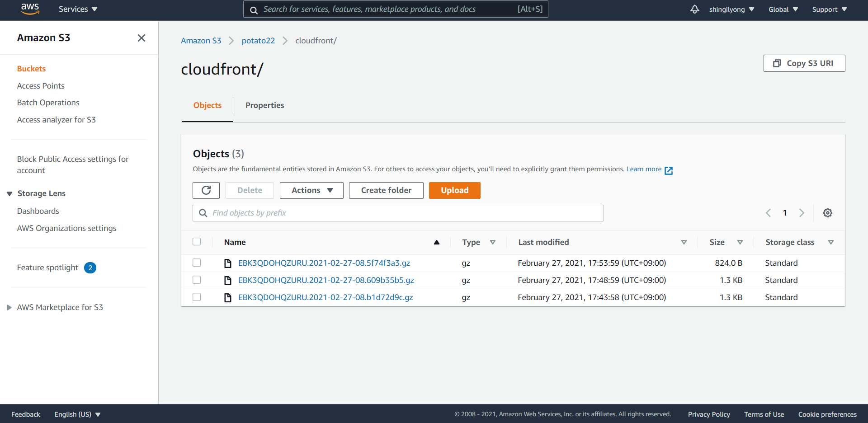Viewport: 868px width, 423px height.
Task: Click the Delete button
Action: 250,190
